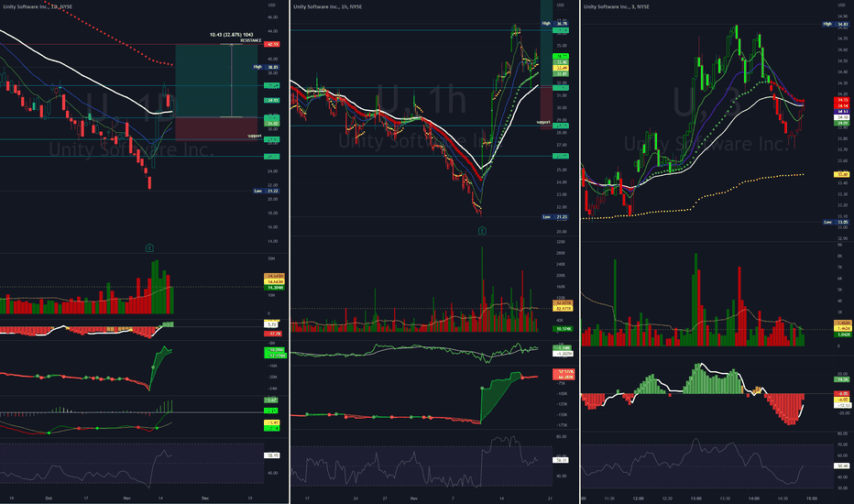Click the 12:00 time on the 3-minute axis

coord(638,498)
